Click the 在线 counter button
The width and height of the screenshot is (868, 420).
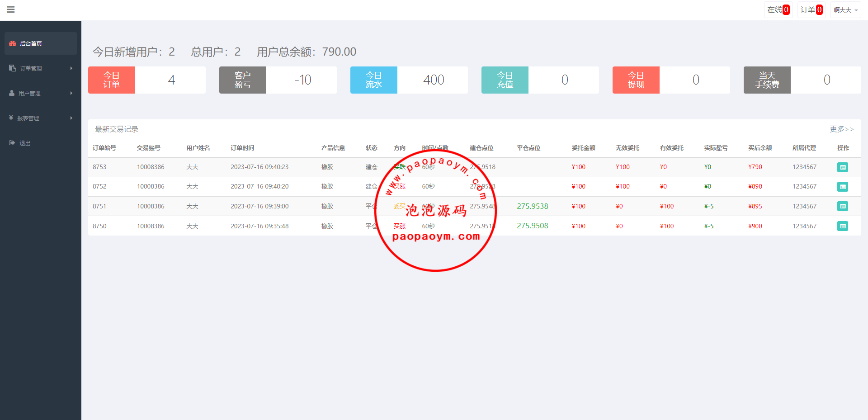pos(778,10)
